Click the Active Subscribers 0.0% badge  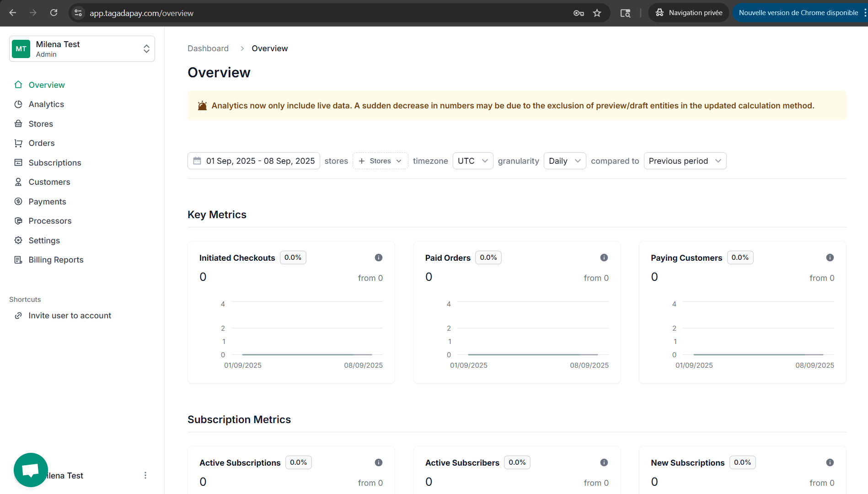pyautogui.click(x=517, y=462)
